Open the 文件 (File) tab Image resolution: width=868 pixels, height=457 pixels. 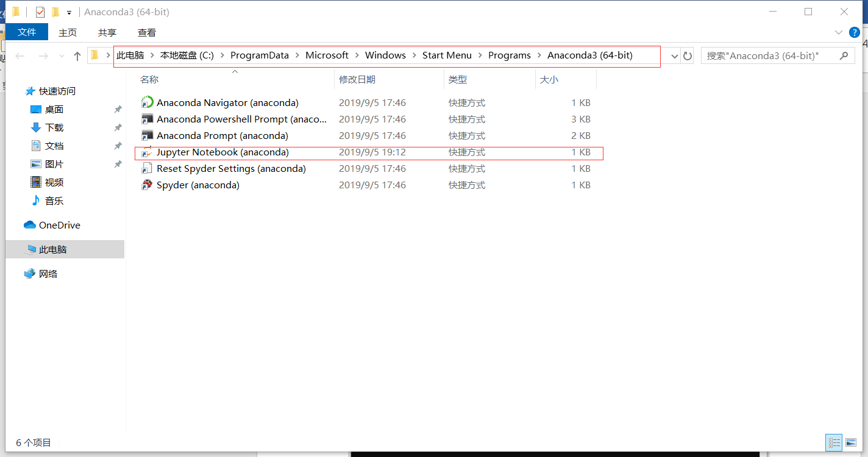click(x=27, y=32)
